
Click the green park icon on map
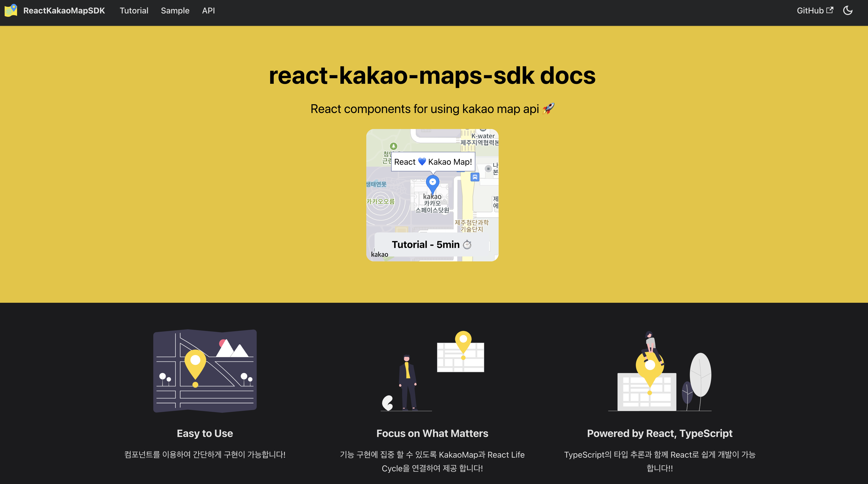click(x=393, y=146)
